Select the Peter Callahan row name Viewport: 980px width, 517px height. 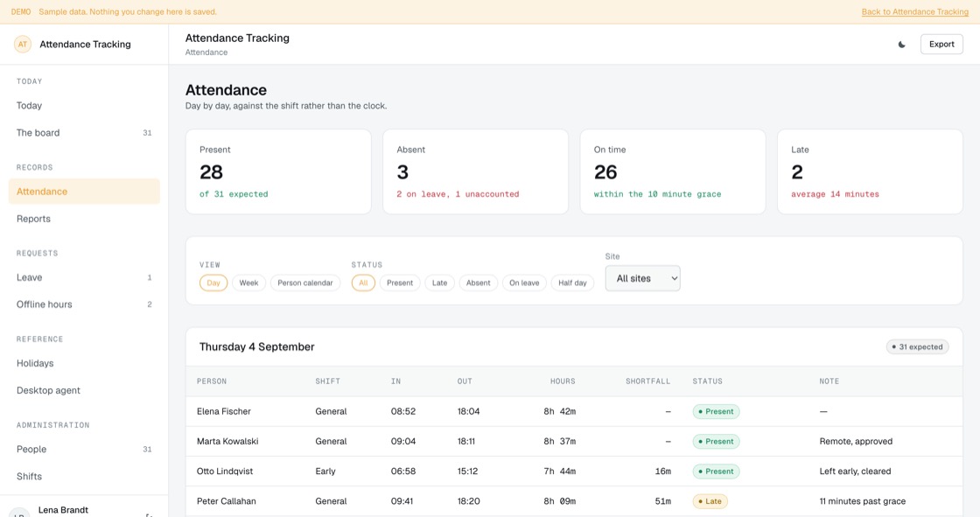click(x=227, y=501)
